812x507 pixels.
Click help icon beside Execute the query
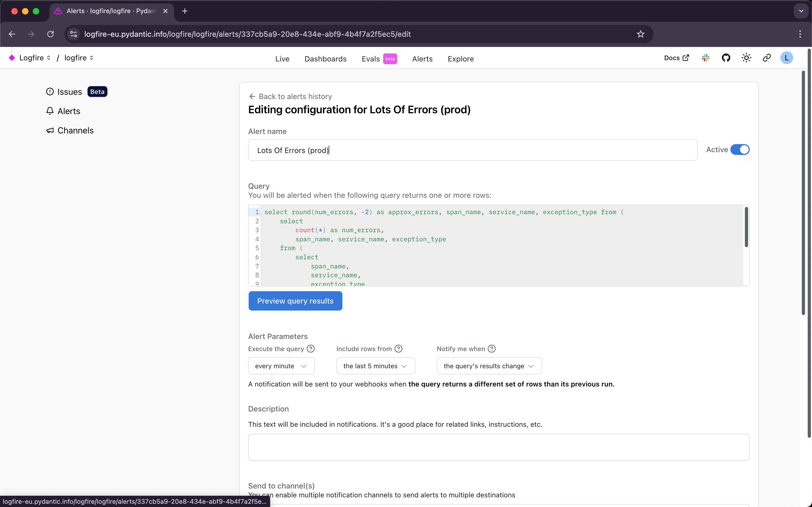click(311, 349)
